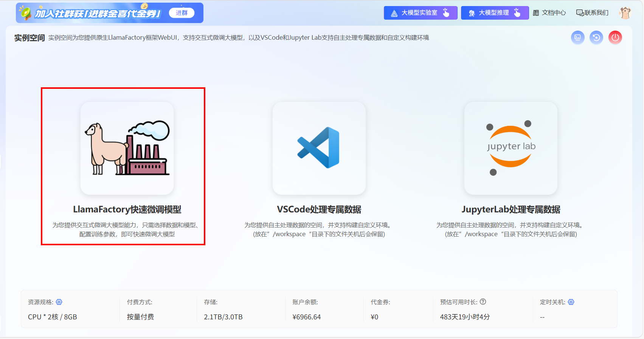This screenshot has height=339, width=644.
Task: Open 联系我们 contact us
Action: [592, 13]
